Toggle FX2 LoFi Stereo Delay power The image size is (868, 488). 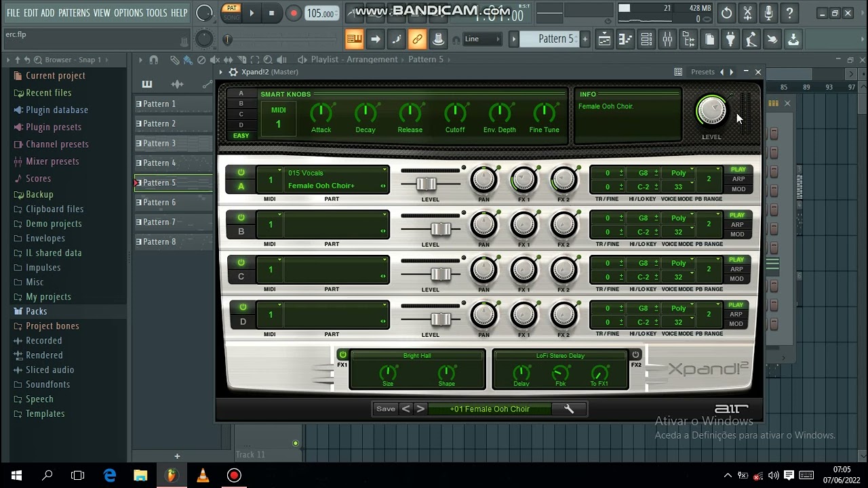635,354
